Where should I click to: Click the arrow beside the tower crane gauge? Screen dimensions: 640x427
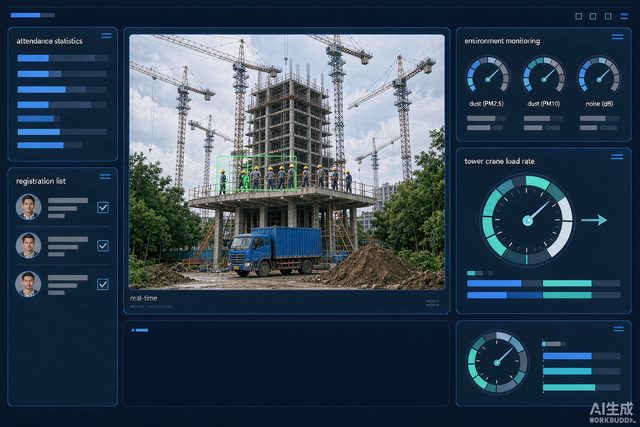click(594, 220)
